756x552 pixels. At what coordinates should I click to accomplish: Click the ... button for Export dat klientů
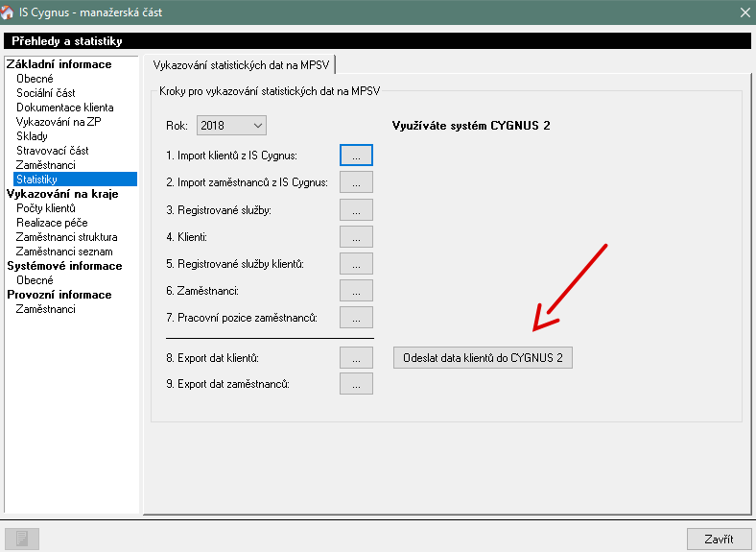point(356,358)
